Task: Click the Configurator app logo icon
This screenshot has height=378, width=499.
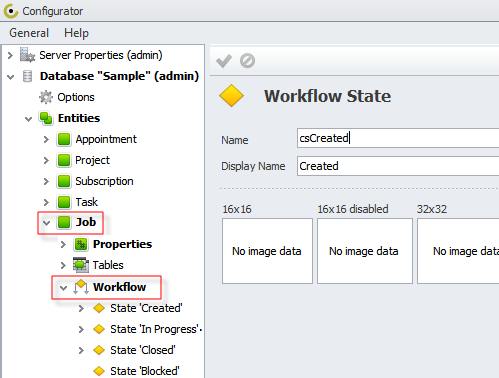Action: [11, 11]
